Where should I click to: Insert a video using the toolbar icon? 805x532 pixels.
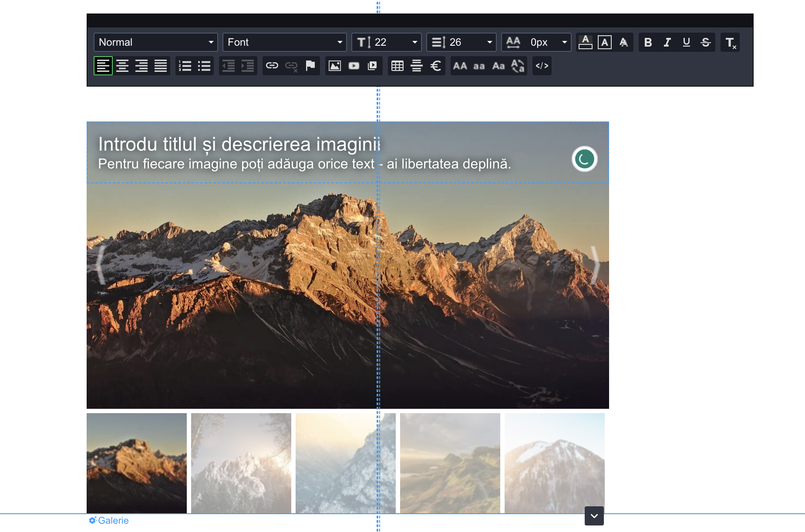coord(354,66)
